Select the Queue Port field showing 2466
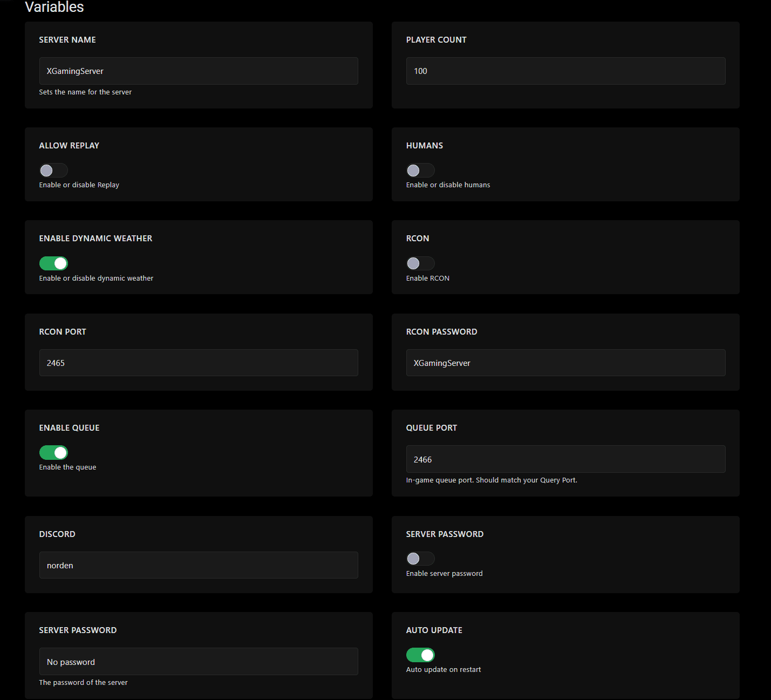Viewport: 771px width, 700px height. coord(565,459)
